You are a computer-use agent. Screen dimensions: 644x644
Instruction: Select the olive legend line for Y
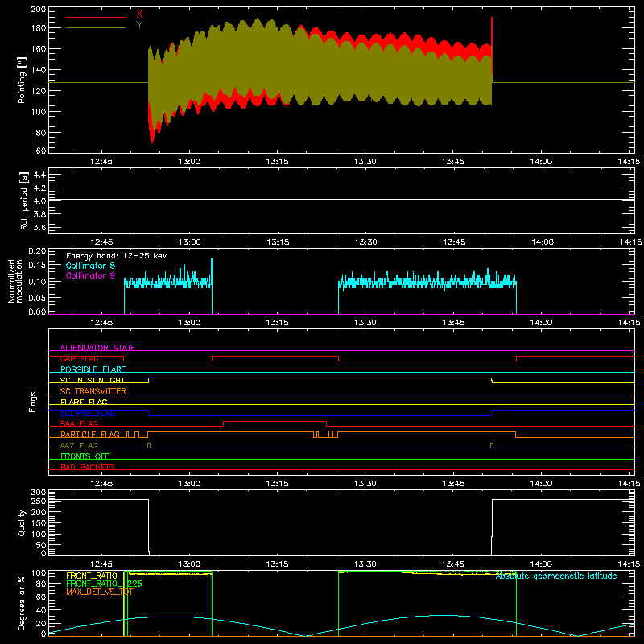[96, 28]
